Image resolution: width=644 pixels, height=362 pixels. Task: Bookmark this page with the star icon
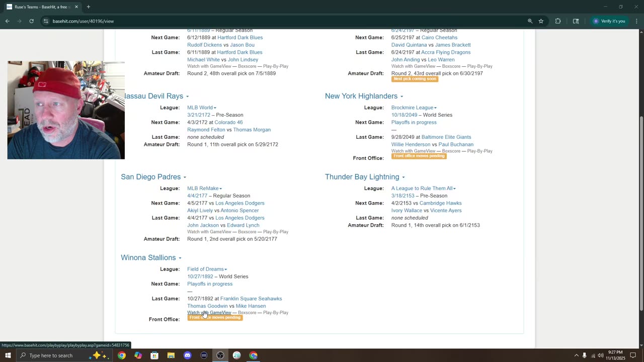[541, 21]
